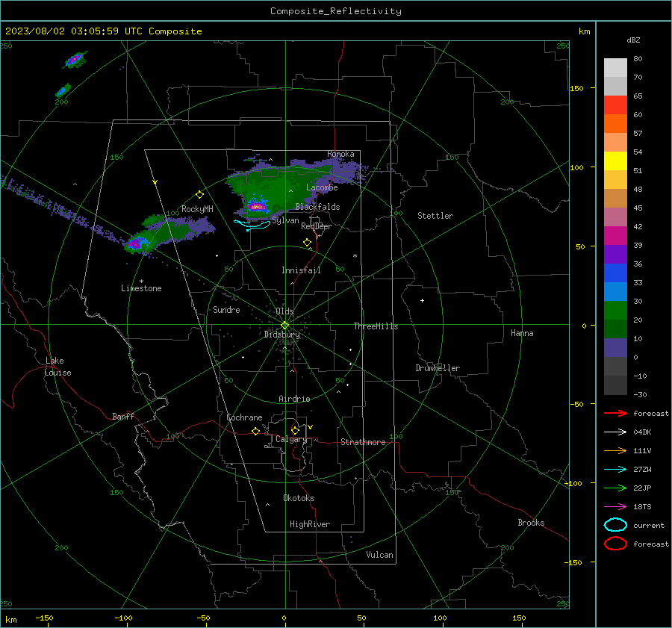Click the red 65-60 dBZ color swatch
Image resolution: width=672 pixels, height=628 pixels.
tap(615, 105)
